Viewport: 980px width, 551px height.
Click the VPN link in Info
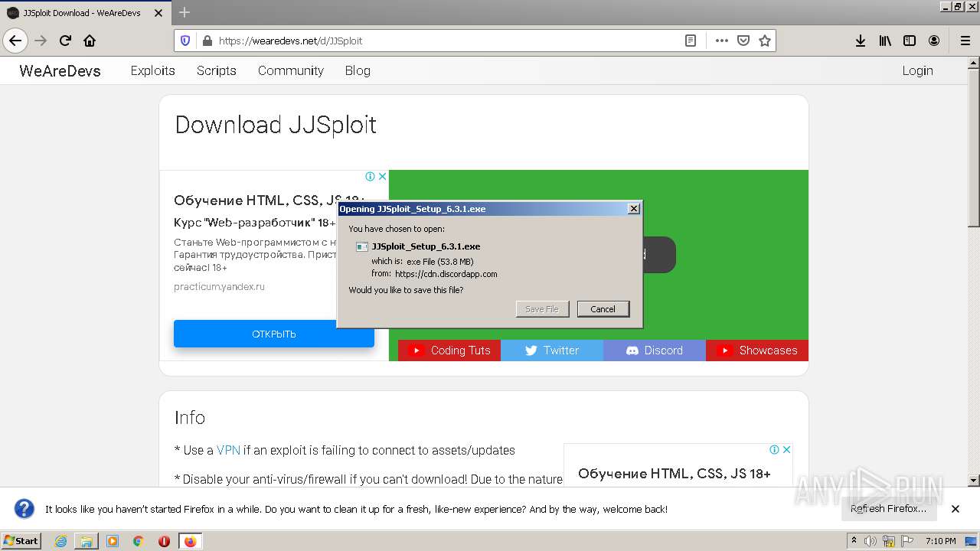coord(228,451)
